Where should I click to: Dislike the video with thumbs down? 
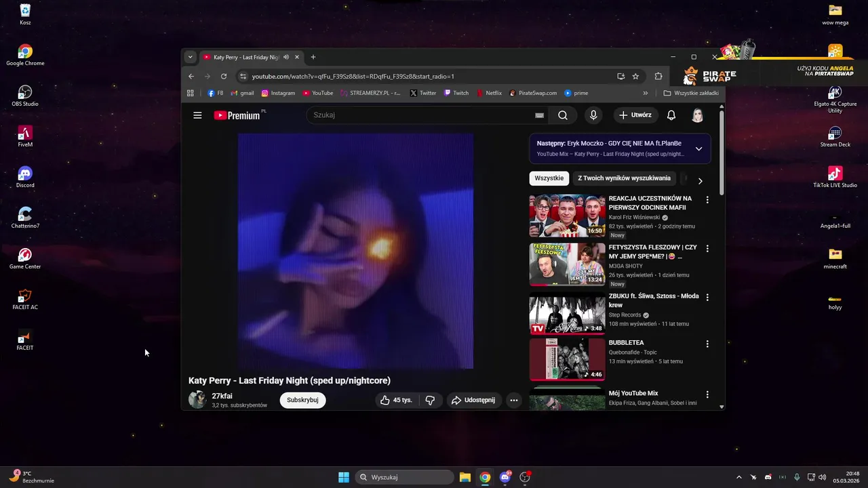(430, 400)
